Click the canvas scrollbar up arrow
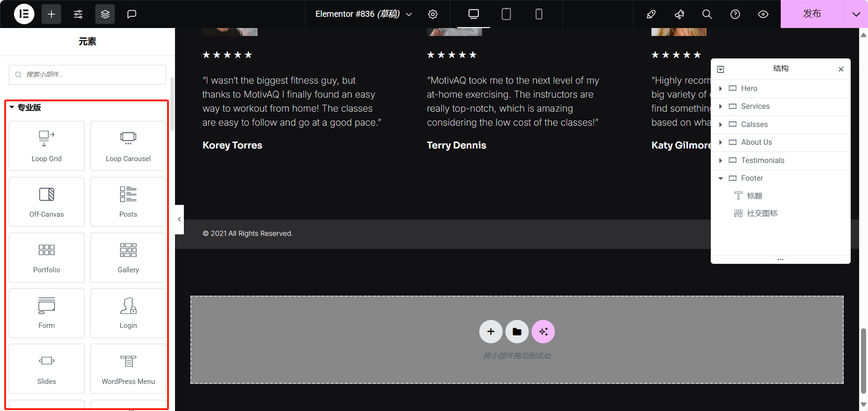This screenshot has width=868, height=411. (x=863, y=35)
